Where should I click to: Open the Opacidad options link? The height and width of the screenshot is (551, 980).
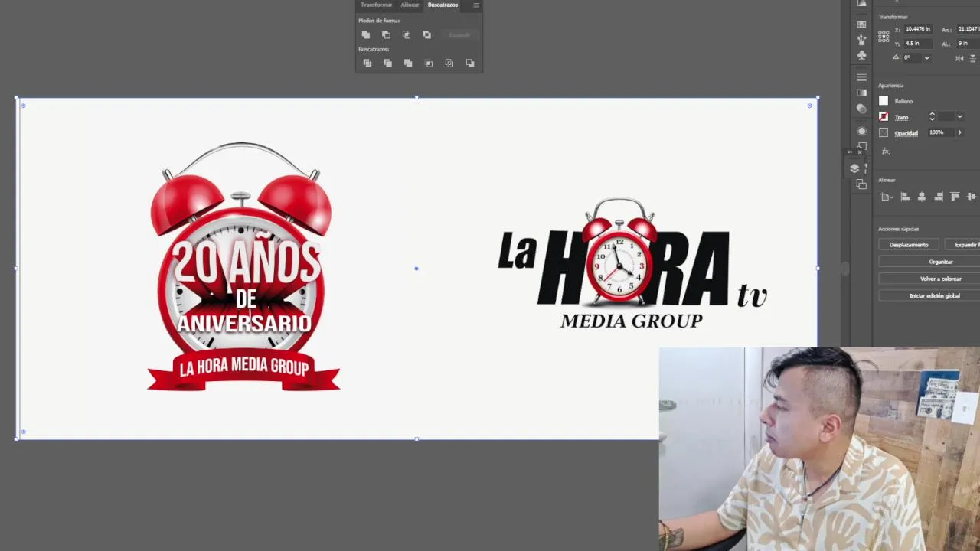[x=906, y=133]
